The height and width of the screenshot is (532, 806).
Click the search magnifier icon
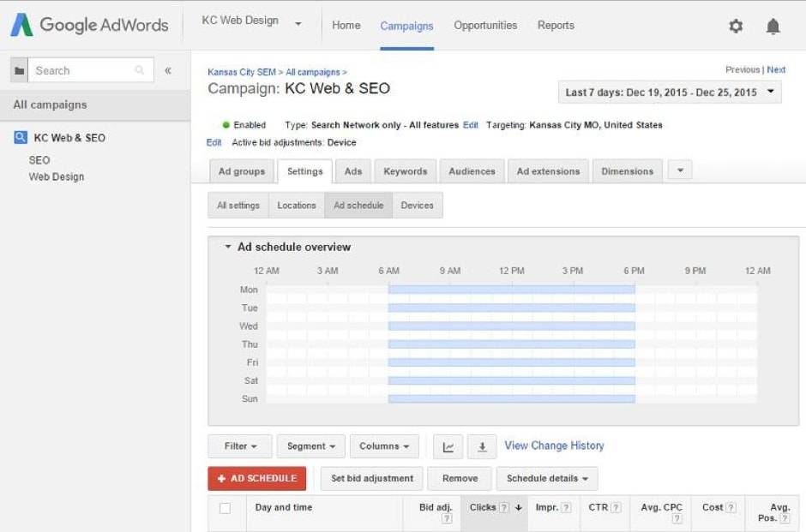tap(139, 70)
